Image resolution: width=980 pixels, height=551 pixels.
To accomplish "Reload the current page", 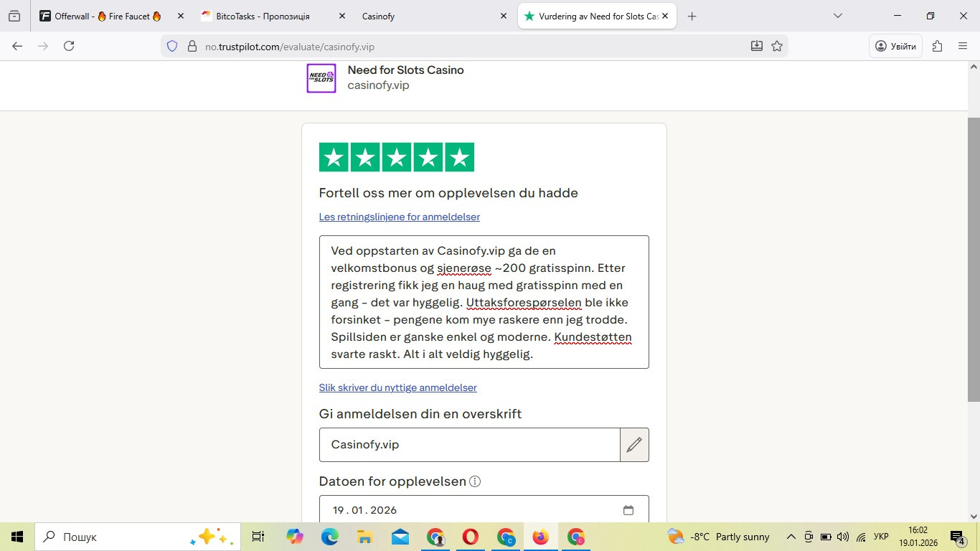I will point(69,46).
